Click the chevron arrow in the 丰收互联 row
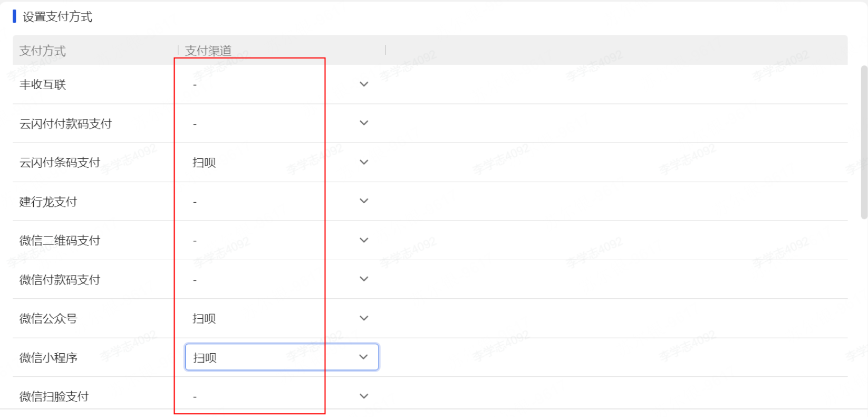 pyautogui.click(x=364, y=84)
